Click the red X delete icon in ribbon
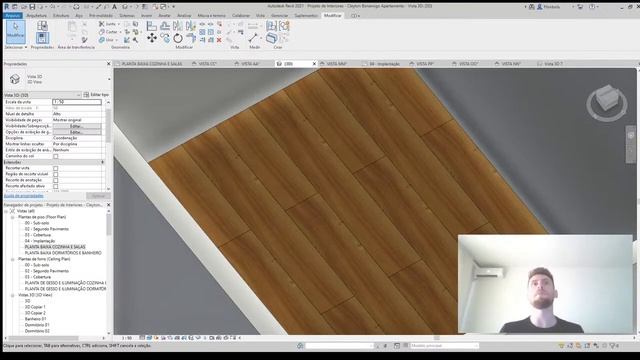Viewport: 640px width, 360px height. click(219, 40)
